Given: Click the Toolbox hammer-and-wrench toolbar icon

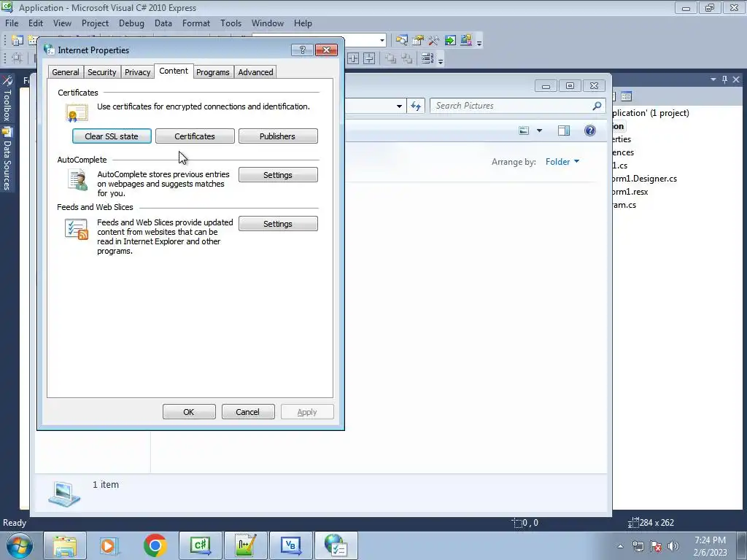Looking at the screenshot, I should tap(433, 41).
